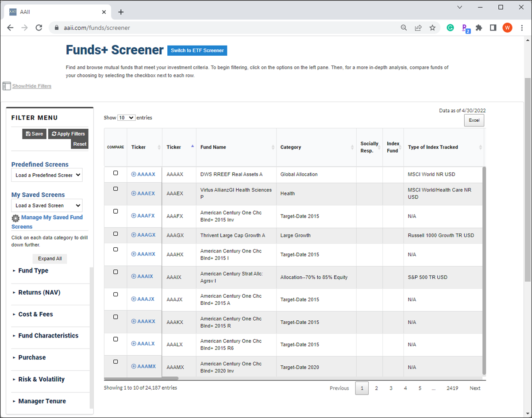The height and width of the screenshot is (418, 532).
Task: Click the extension icon with 2 badge
Action: pos(465,28)
